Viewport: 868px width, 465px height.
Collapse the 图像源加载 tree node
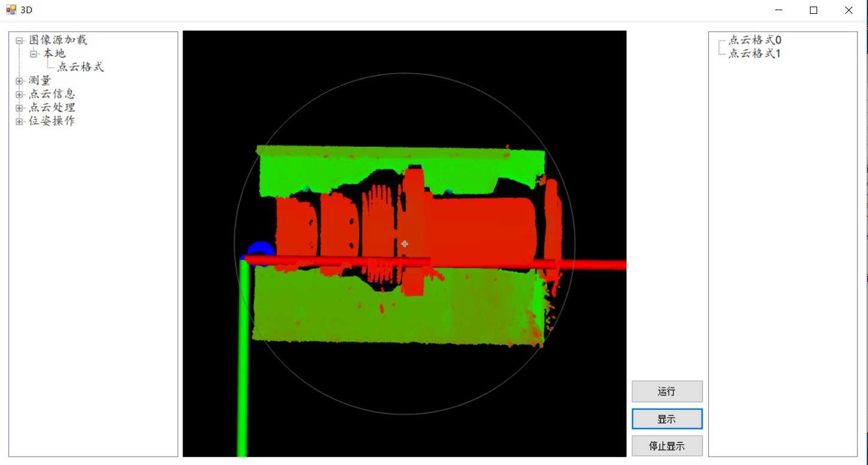pyautogui.click(x=20, y=41)
